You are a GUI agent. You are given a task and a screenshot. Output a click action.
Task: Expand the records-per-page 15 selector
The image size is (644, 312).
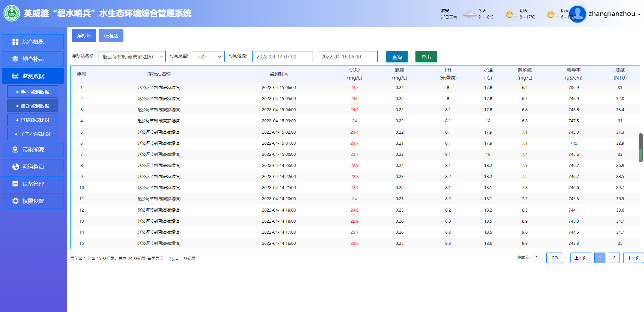click(173, 259)
